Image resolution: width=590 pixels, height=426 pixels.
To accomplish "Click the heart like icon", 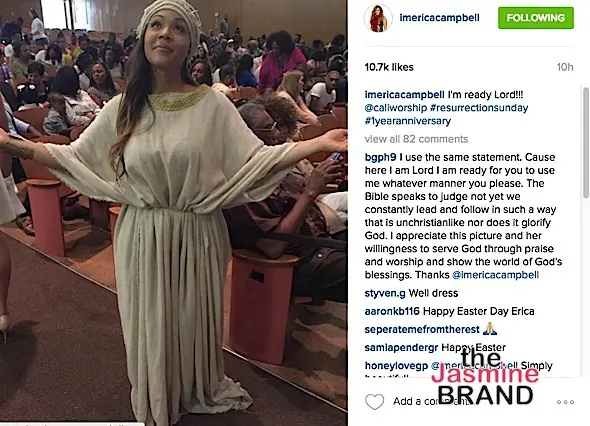I will tap(374, 402).
